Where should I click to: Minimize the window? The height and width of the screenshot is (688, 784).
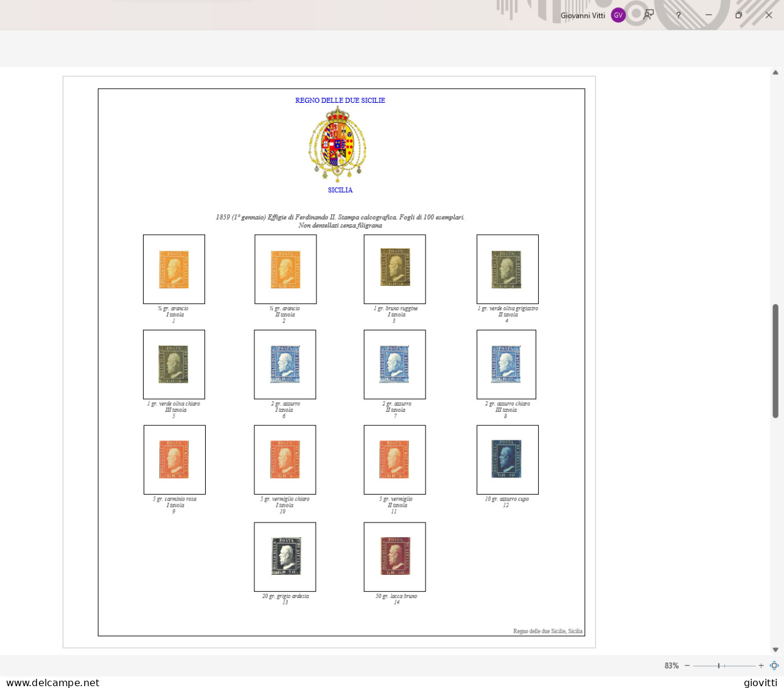pyautogui.click(x=709, y=15)
